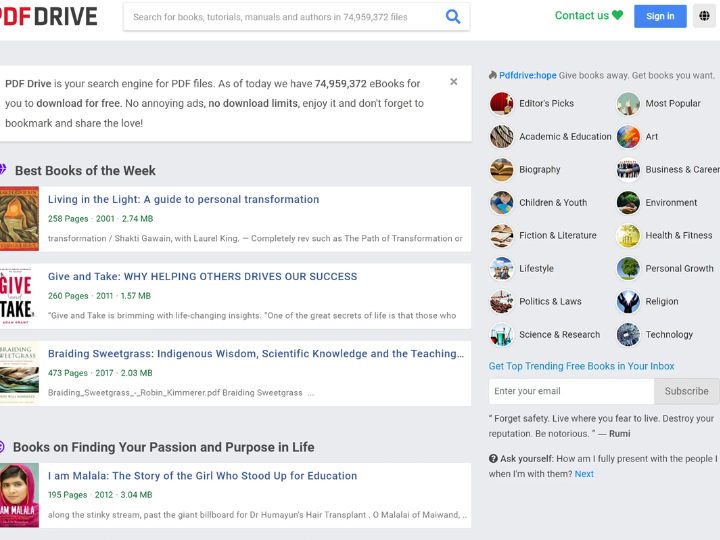Screen dimensions: 720x540
Task: Click Living in the Light cover thumbnail
Action: (x=19, y=219)
